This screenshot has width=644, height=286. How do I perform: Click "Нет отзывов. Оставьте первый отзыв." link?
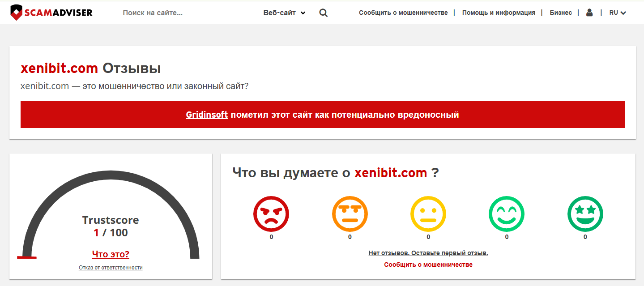428,253
